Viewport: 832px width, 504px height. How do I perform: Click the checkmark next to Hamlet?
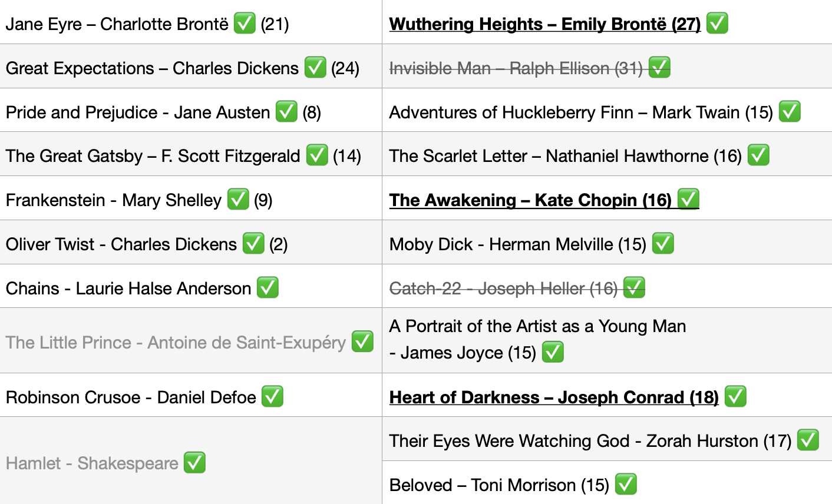click(x=194, y=462)
